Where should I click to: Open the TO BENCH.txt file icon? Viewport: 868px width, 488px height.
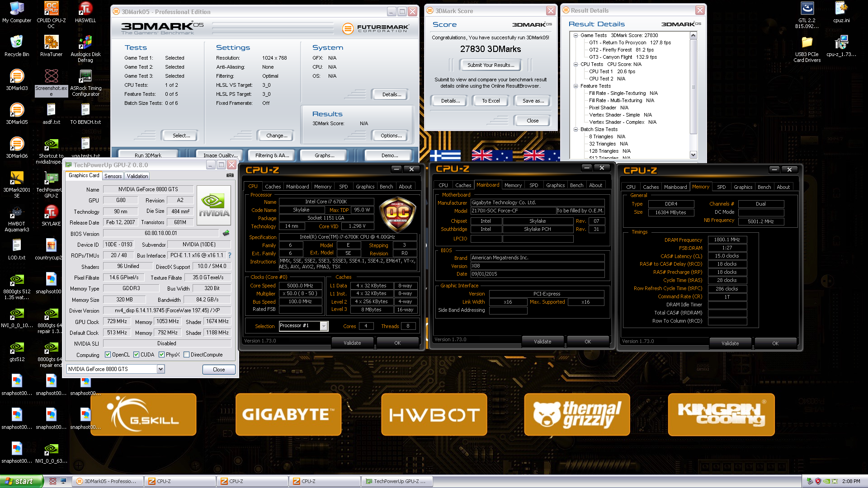(x=85, y=114)
